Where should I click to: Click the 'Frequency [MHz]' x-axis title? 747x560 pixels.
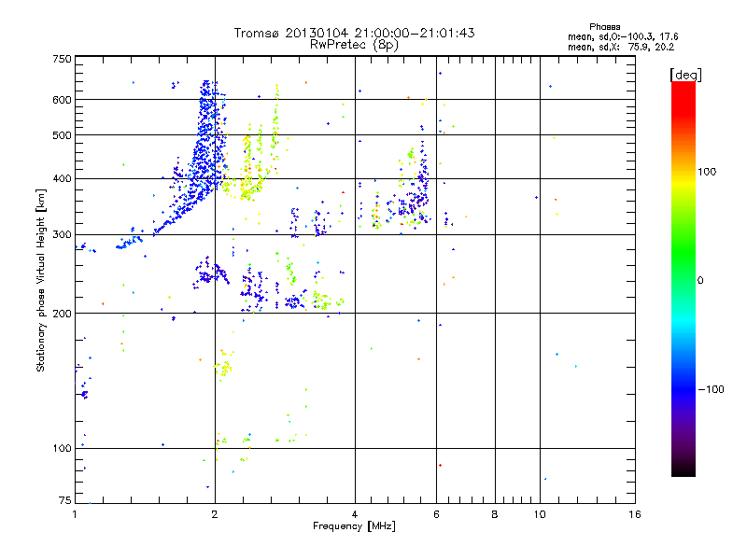coord(354,526)
